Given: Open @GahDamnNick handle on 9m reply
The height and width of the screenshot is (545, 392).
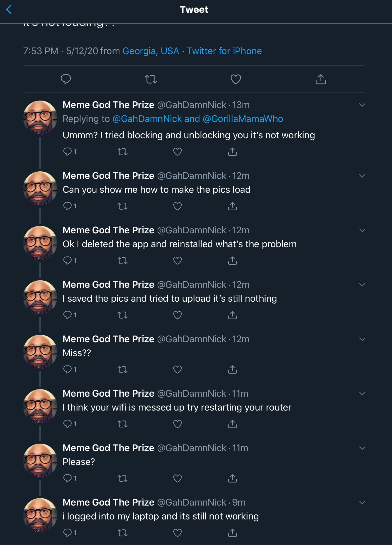Looking at the screenshot, I should pyautogui.click(x=192, y=502).
